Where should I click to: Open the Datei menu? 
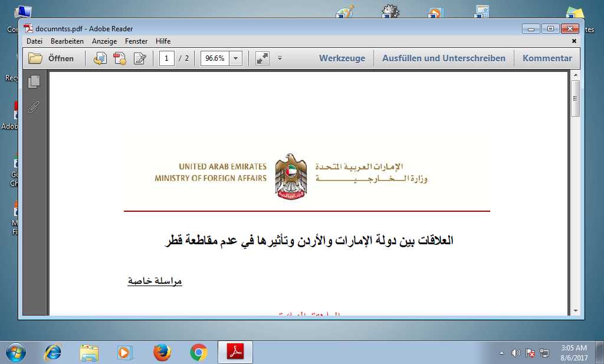[35, 41]
